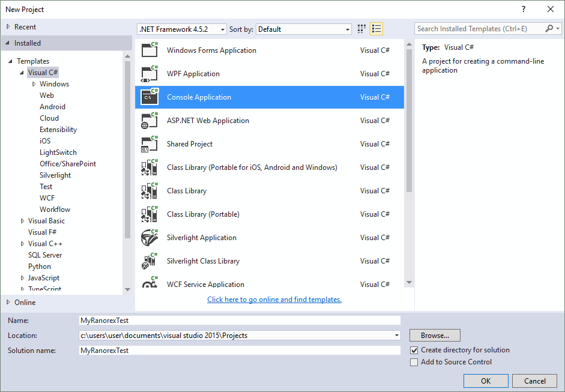Click the project Name input field
Image resolution: width=565 pixels, height=392 pixels.
point(240,321)
